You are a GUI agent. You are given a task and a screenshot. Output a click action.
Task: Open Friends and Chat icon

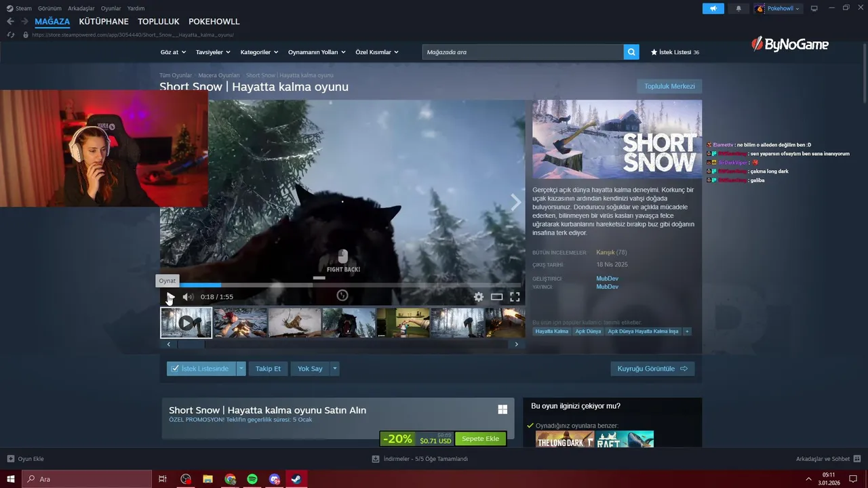point(856,459)
